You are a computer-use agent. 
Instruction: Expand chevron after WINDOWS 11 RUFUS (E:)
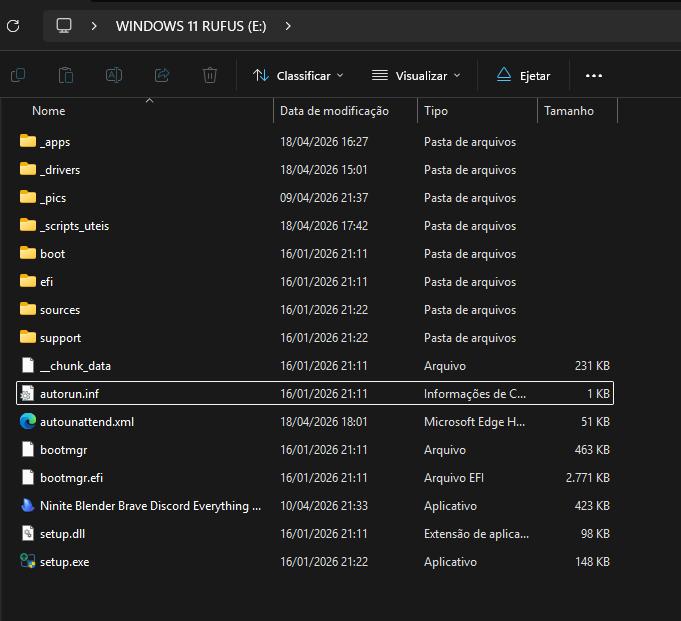click(x=288, y=26)
